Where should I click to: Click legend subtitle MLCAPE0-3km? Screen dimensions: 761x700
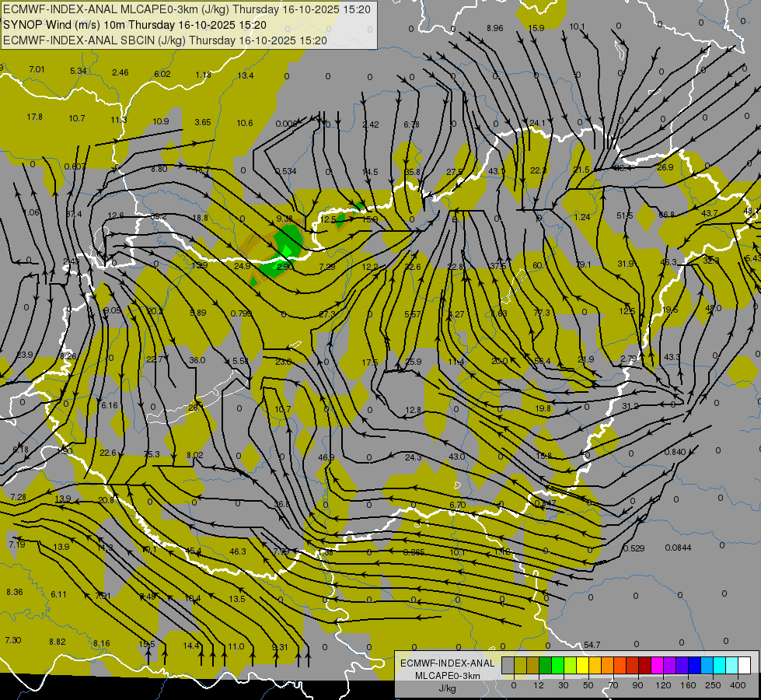pos(448,675)
